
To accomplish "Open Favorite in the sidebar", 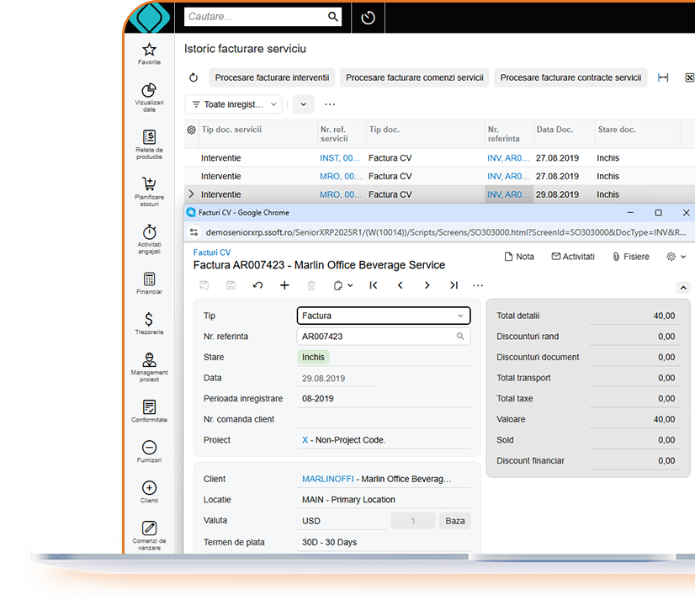I will (149, 52).
